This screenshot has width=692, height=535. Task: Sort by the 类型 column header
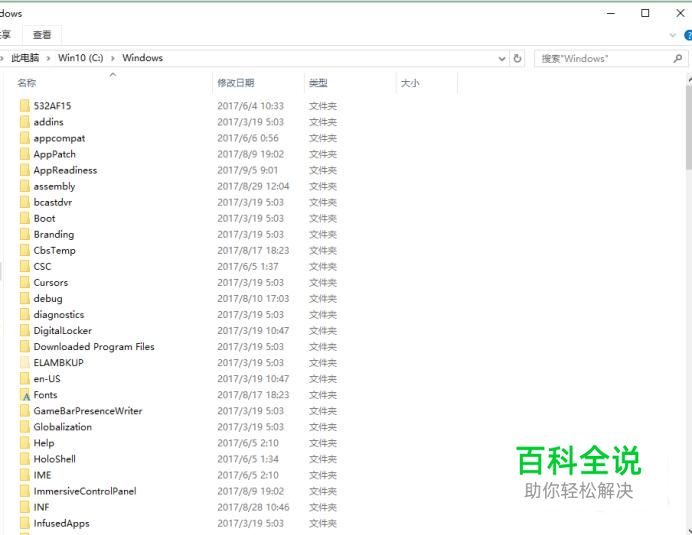[318, 83]
